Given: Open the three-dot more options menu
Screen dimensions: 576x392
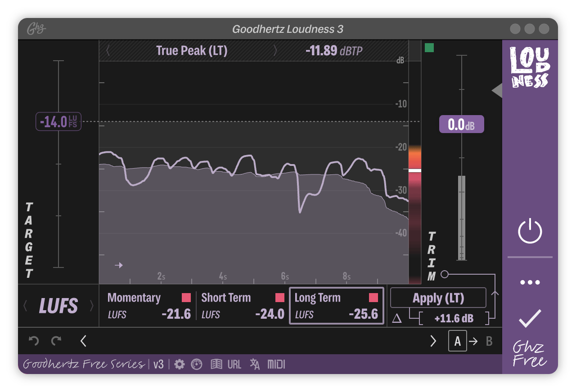Looking at the screenshot, I should point(530,282).
